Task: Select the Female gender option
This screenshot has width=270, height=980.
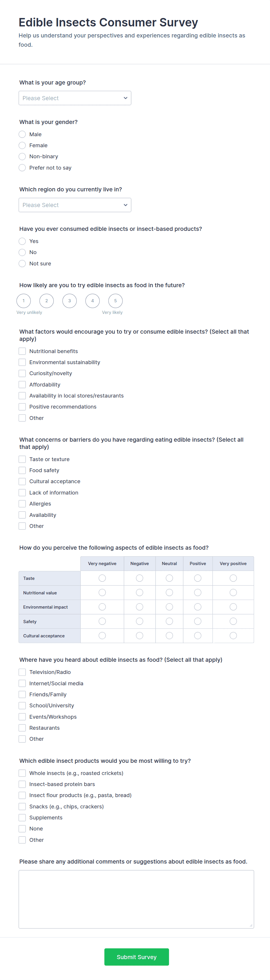Action: (22, 145)
